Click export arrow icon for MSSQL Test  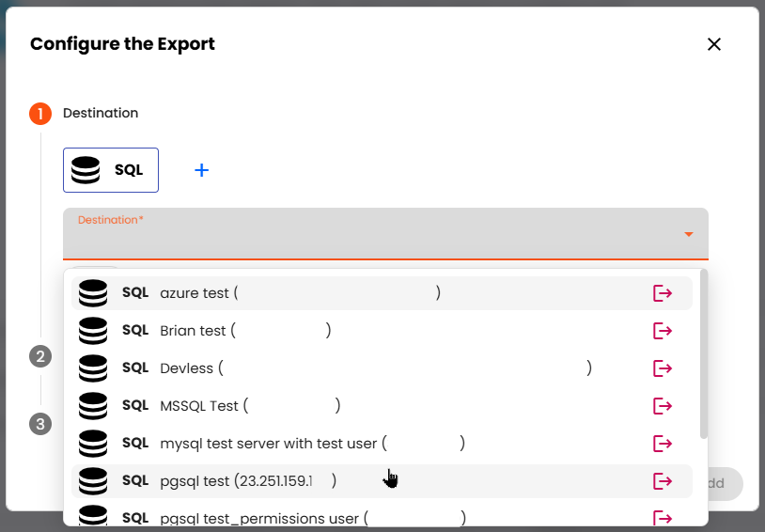[663, 406]
